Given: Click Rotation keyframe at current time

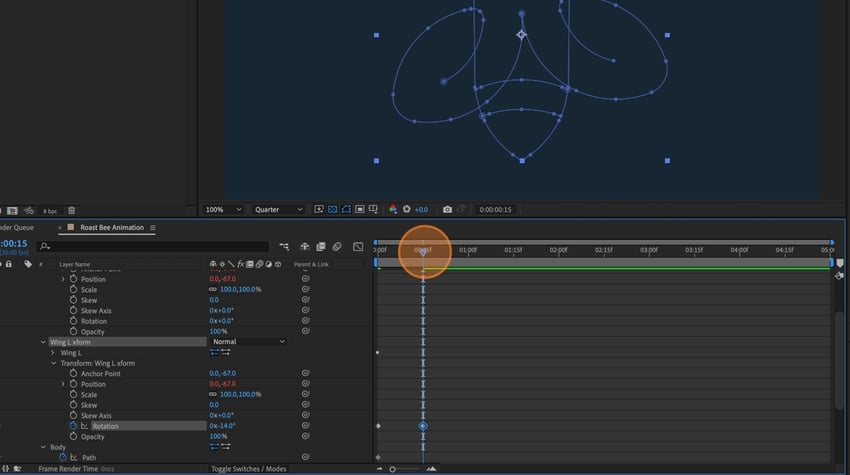Looking at the screenshot, I should pyautogui.click(x=423, y=426).
